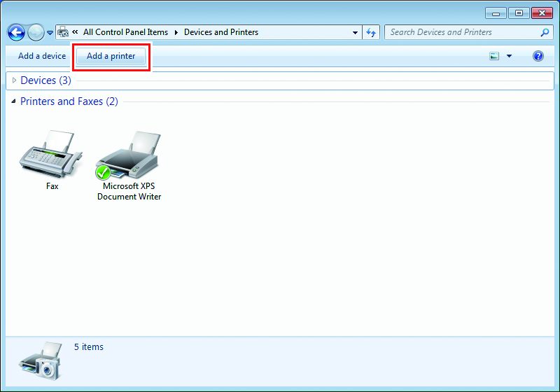Click the location icon in address bar
This screenshot has width=560, height=392.
pyautogui.click(x=63, y=32)
